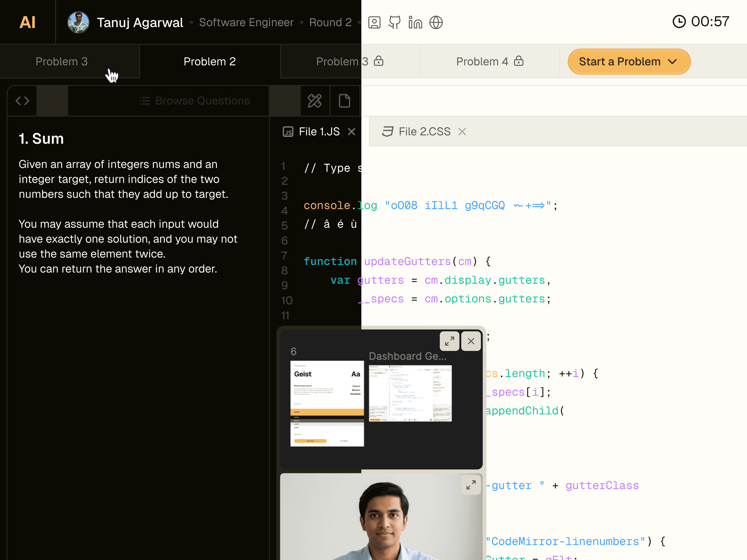Click the blank document notes icon

click(x=344, y=101)
